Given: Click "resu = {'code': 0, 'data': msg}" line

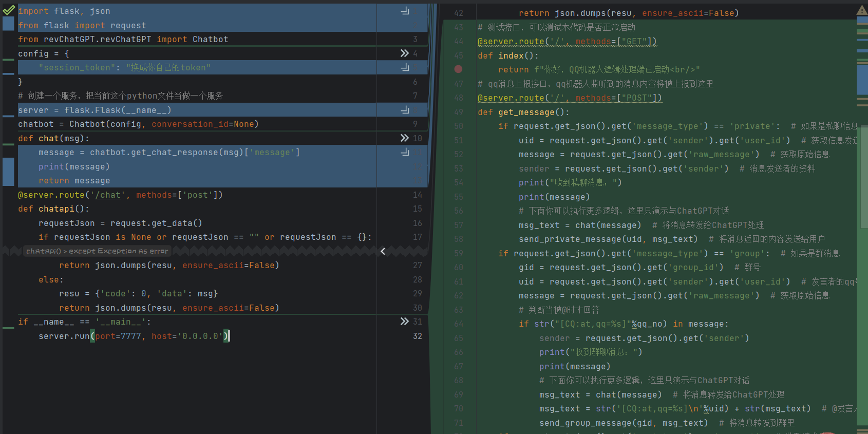Looking at the screenshot, I should pyautogui.click(x=139, y=294).
